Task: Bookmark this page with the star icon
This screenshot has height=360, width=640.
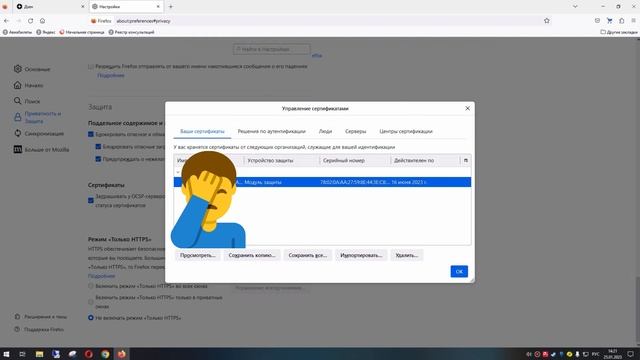Action: tap(547, 21)
